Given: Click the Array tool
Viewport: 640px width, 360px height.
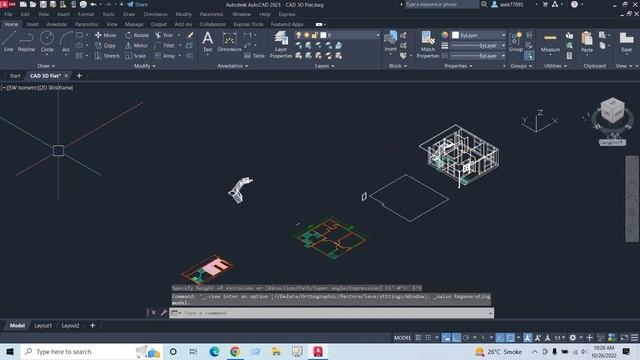Looking at the screenshot, I should tap(165, 56).
